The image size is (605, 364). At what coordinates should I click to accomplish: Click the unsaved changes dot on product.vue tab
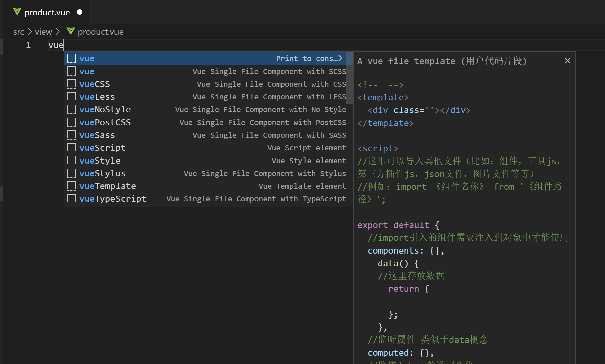click(x=80, y=12)
